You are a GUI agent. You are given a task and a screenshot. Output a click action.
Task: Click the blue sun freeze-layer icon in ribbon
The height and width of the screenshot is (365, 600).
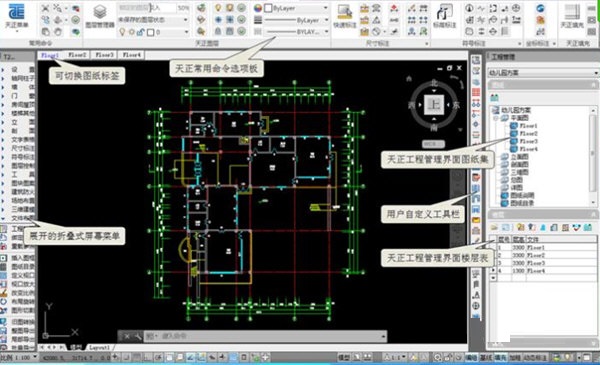coord(218,20)
